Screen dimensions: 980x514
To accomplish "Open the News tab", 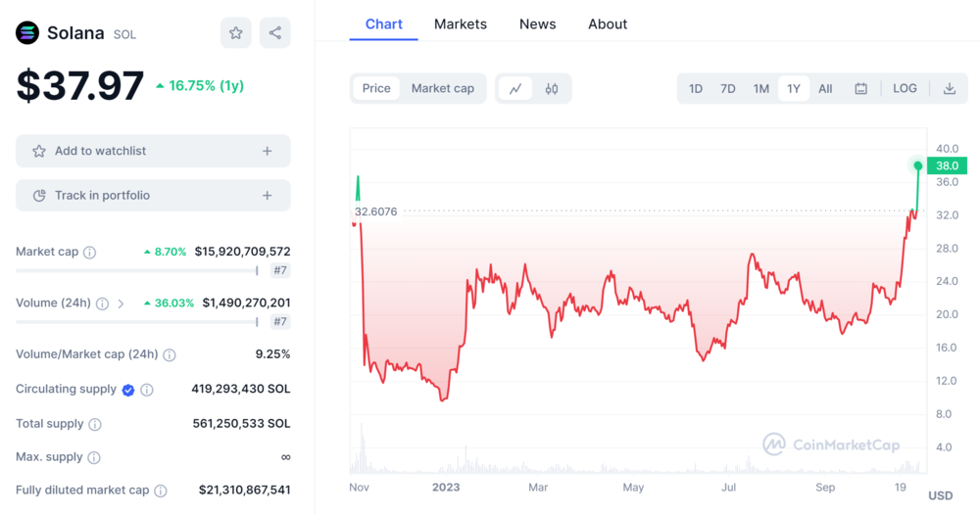I will [x=537, y=23].
